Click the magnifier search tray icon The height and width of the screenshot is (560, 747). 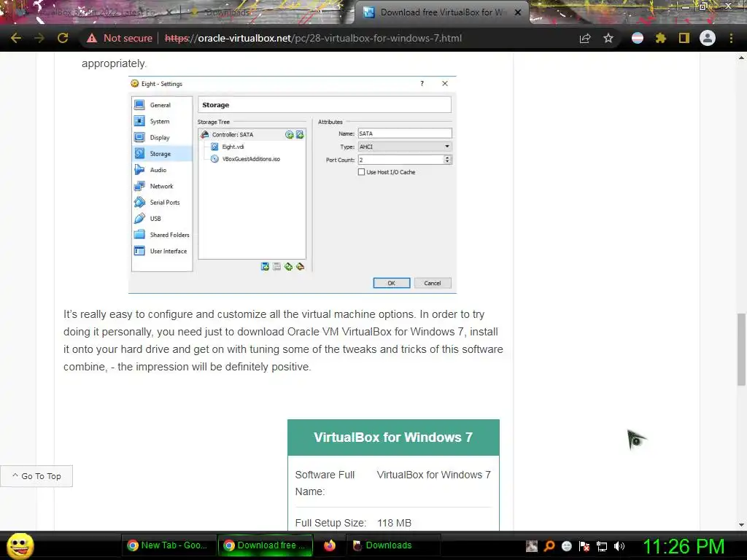[549, 546]
